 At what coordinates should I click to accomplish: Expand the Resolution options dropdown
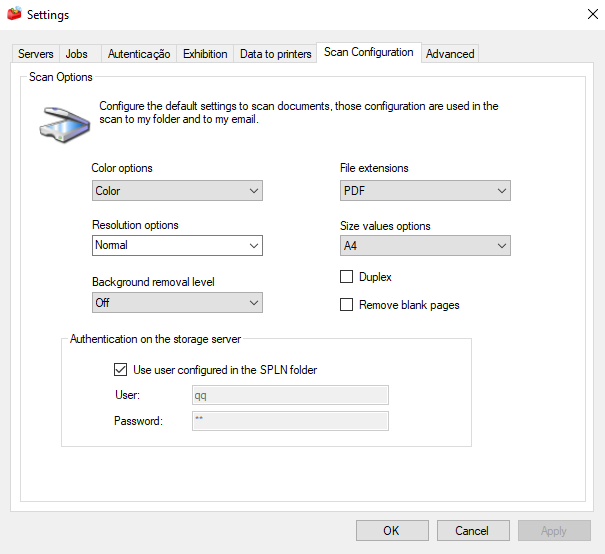177,245
